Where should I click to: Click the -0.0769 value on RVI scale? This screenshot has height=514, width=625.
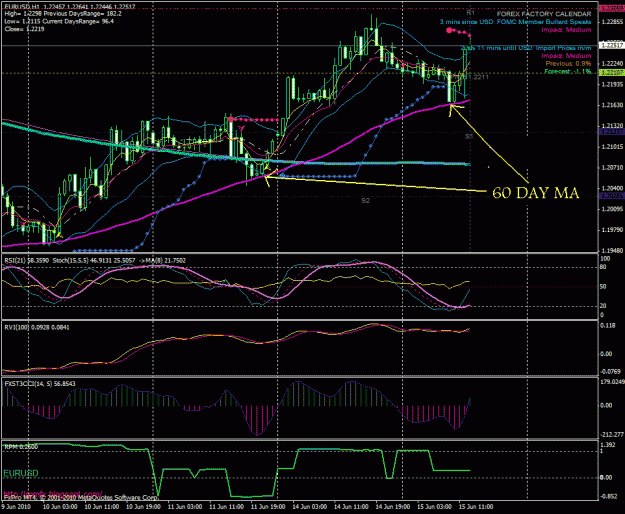(610, 371)
